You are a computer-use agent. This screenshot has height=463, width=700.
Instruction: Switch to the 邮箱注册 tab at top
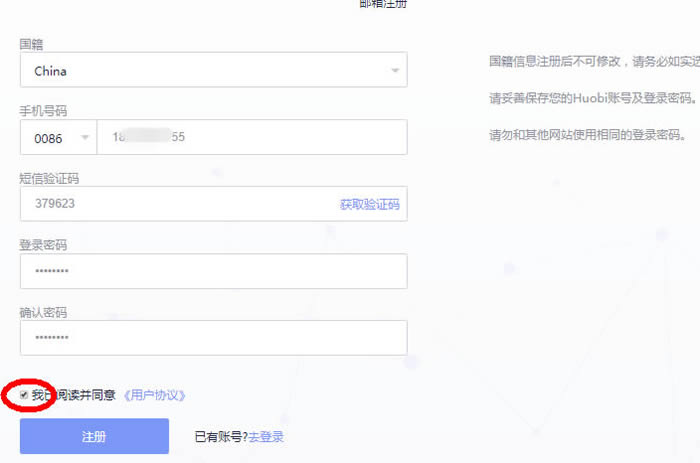click(x=383, y=4)
